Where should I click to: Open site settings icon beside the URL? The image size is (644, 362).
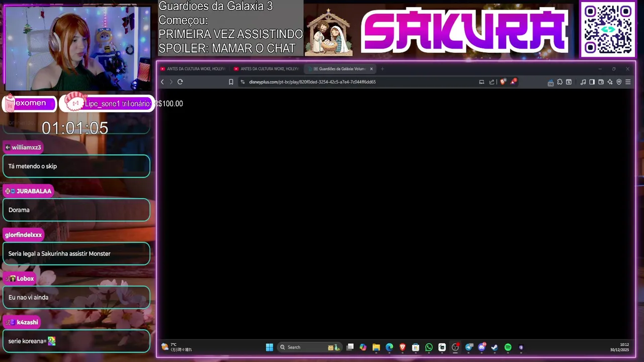(243, 82)
